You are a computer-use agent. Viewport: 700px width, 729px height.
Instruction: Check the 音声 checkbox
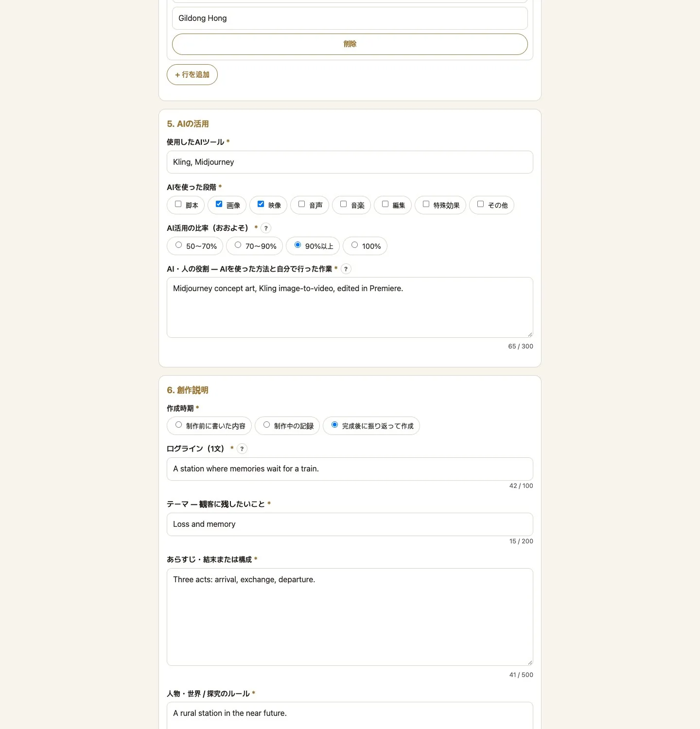click(x=302, y=204)
